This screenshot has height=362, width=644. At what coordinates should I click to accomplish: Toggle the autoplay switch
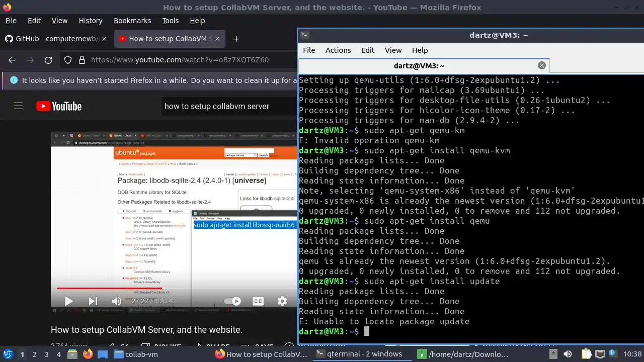tap(232, 301)
